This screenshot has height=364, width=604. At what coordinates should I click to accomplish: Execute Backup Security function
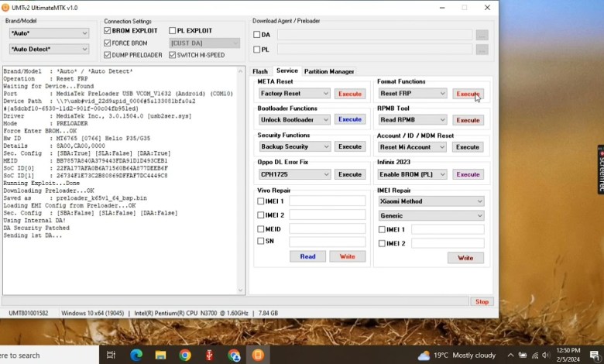(350, 146)
